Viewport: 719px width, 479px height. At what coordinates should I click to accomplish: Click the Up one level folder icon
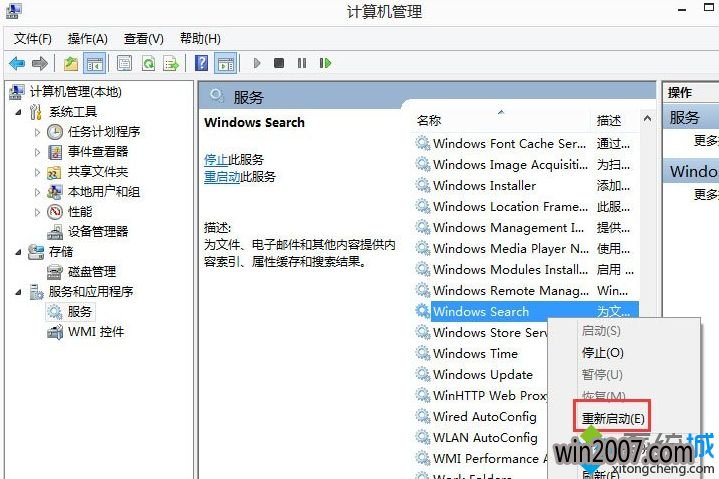pos(71,63)
